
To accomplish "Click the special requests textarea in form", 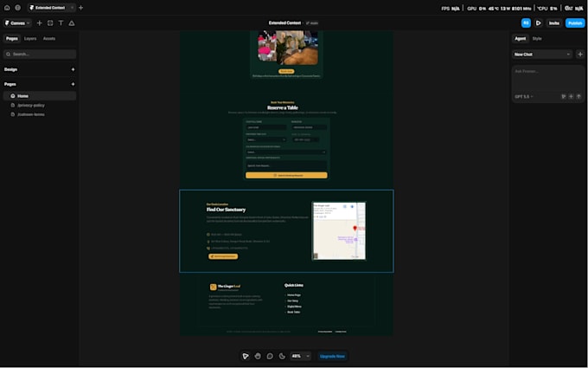I will [x=286, y=165].
